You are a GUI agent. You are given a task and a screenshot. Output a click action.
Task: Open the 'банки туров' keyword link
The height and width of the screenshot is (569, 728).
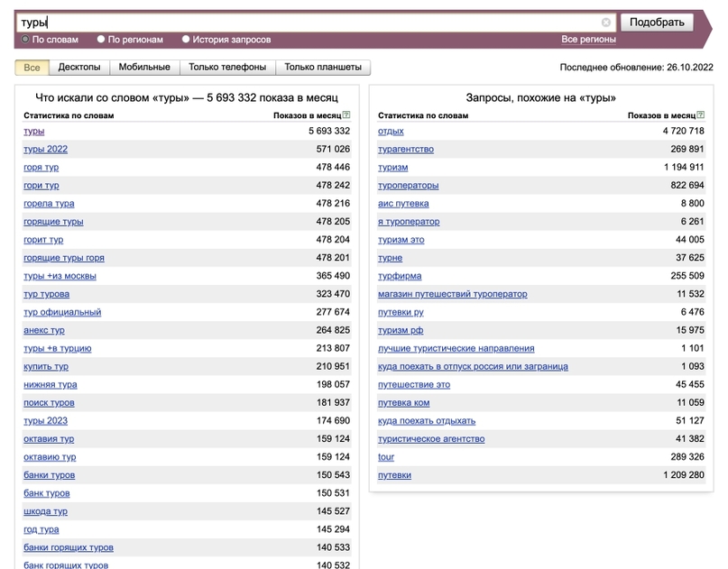tap(50, 475)
